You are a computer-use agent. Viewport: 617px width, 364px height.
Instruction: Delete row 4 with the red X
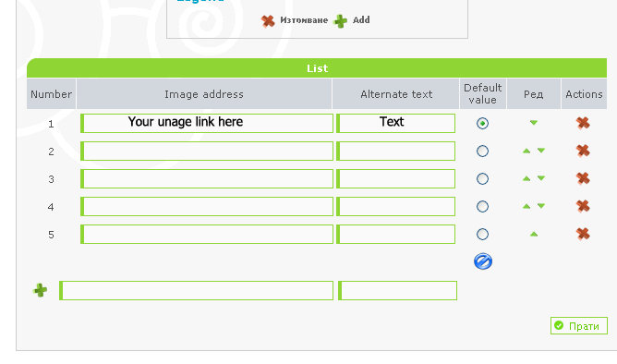point(583,206)
